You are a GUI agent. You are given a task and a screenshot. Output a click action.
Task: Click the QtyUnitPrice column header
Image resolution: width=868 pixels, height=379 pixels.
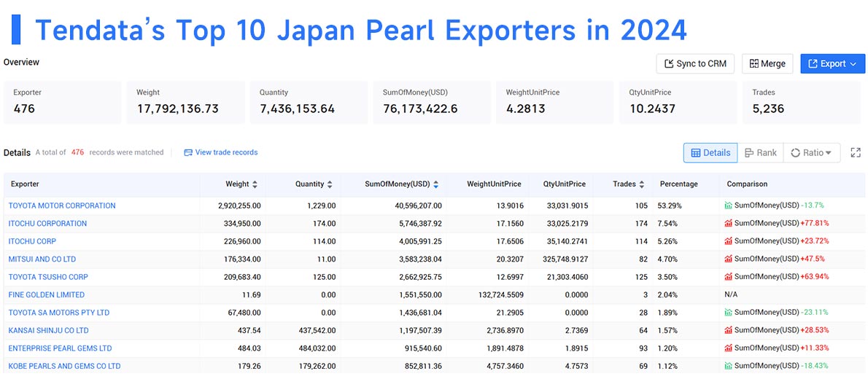563,184
